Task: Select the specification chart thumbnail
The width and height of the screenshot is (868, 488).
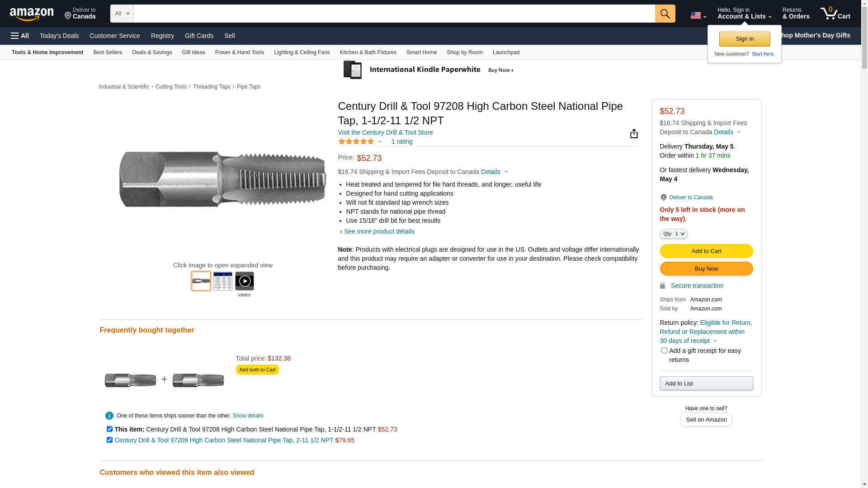Action: point(223,281)
